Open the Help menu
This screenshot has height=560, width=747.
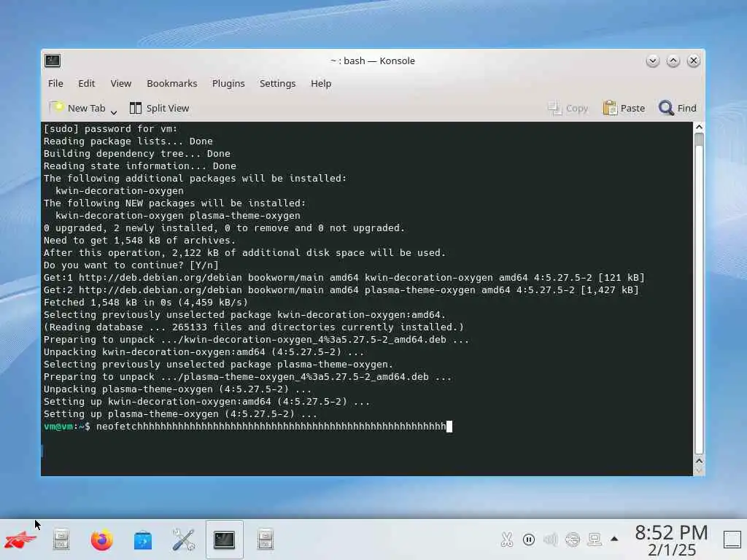(321, 83)
